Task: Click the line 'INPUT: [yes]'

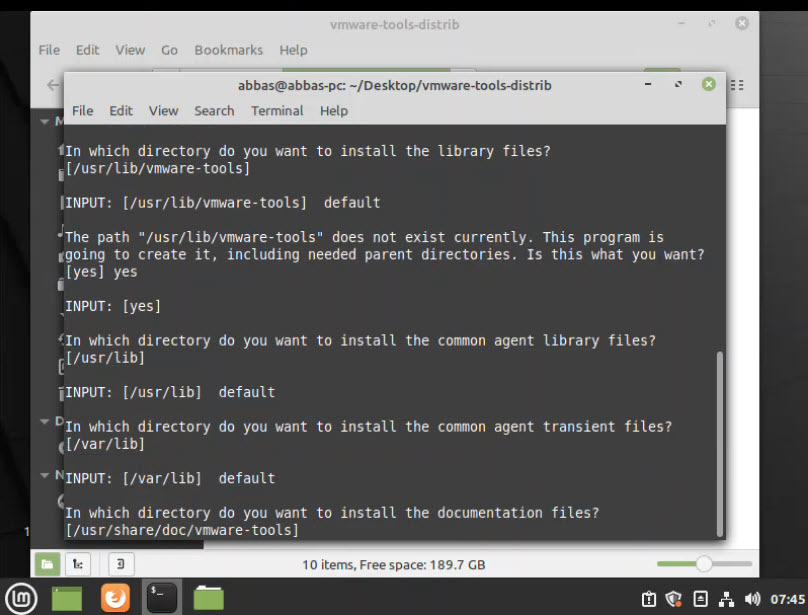Action: pos(113,306)
